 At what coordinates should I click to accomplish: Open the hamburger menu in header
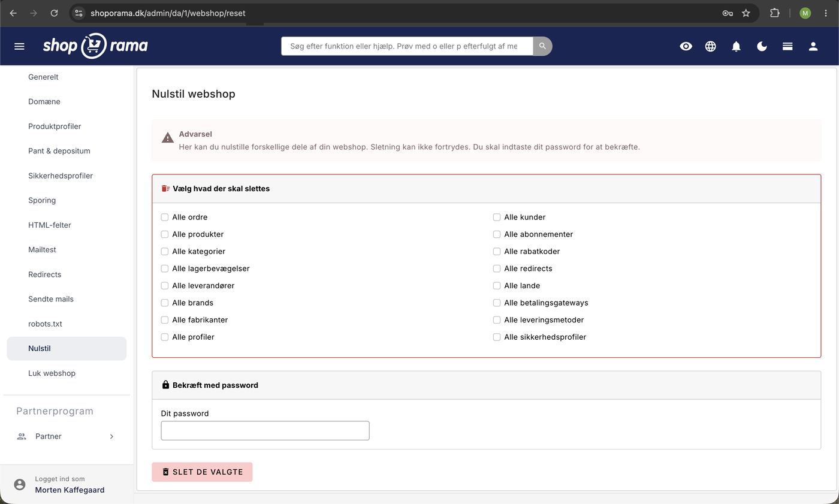[x=19, y=46]
